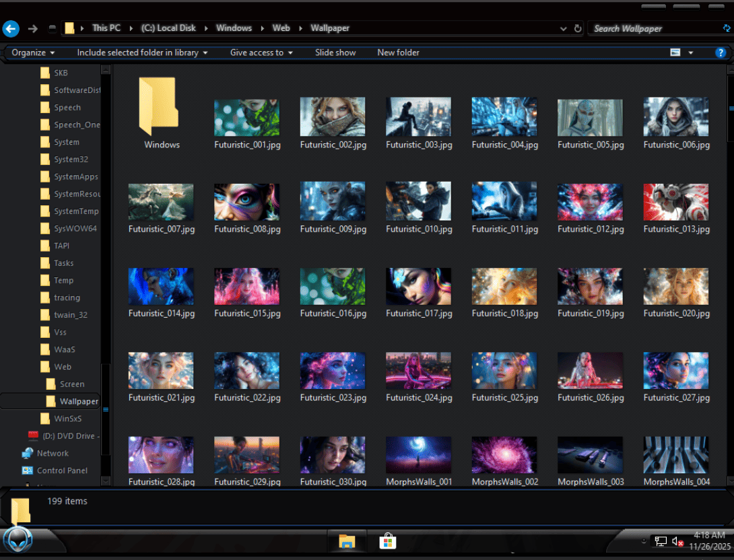Select the SKB folder in tree
The width and height of the screenshot is (734, 560).
[x=54, y=73]
